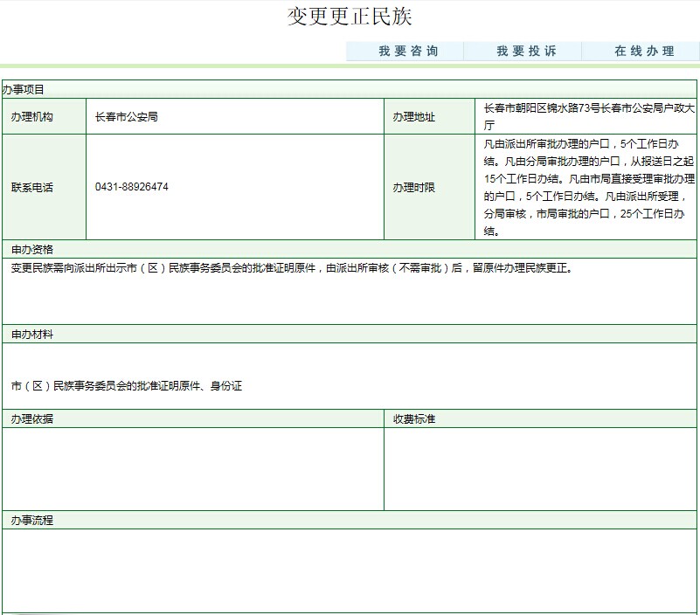Click the 办理地址 label cell
Viewport: 700px width, 615px height.
coord(429,116)
